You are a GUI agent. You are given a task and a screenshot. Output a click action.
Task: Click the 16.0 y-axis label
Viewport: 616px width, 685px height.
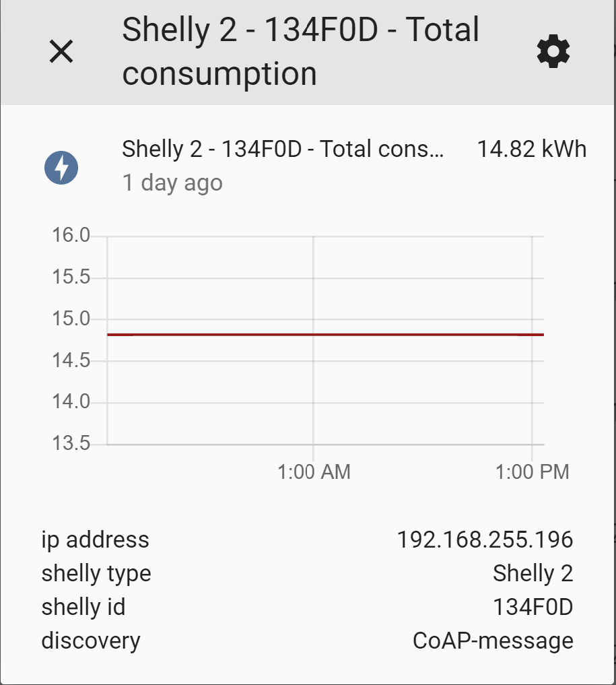pos(71,236)
